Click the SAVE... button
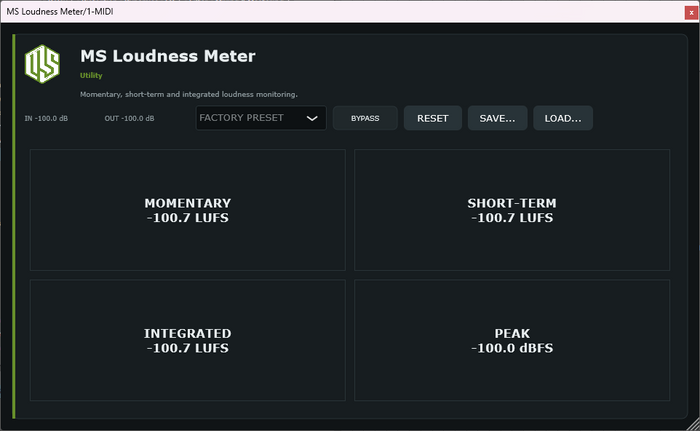Image resolution: width=700 pixels, height=431 pixels. (497, 118)
